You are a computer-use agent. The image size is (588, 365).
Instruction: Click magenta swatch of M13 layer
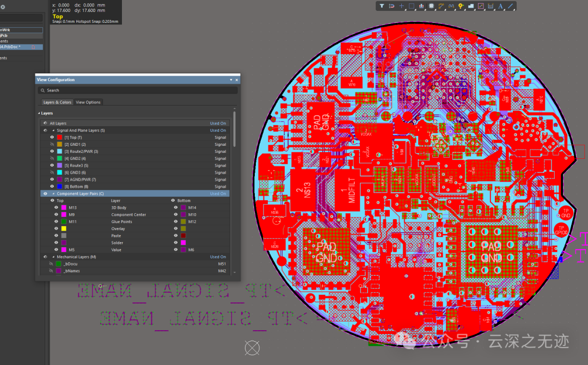point(64,208)
